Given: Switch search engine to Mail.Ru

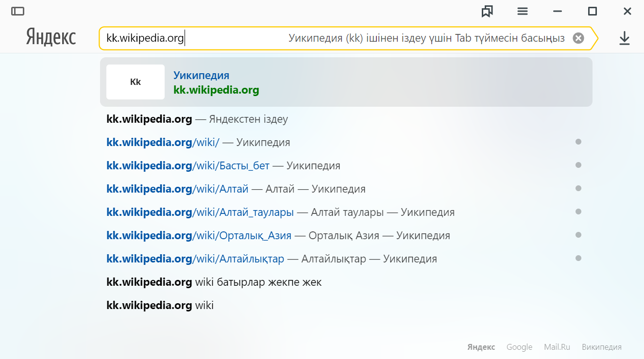Looking at the screenshot, I should [x=557, y=347].
